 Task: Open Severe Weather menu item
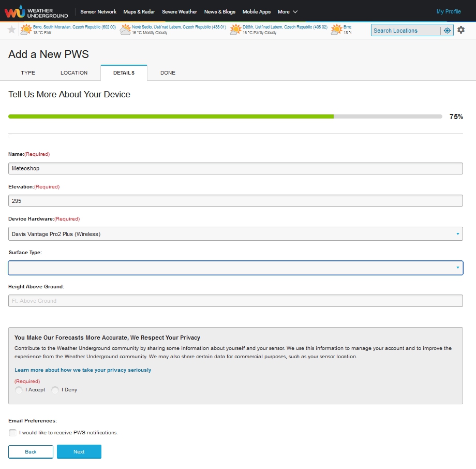[180, 11]
